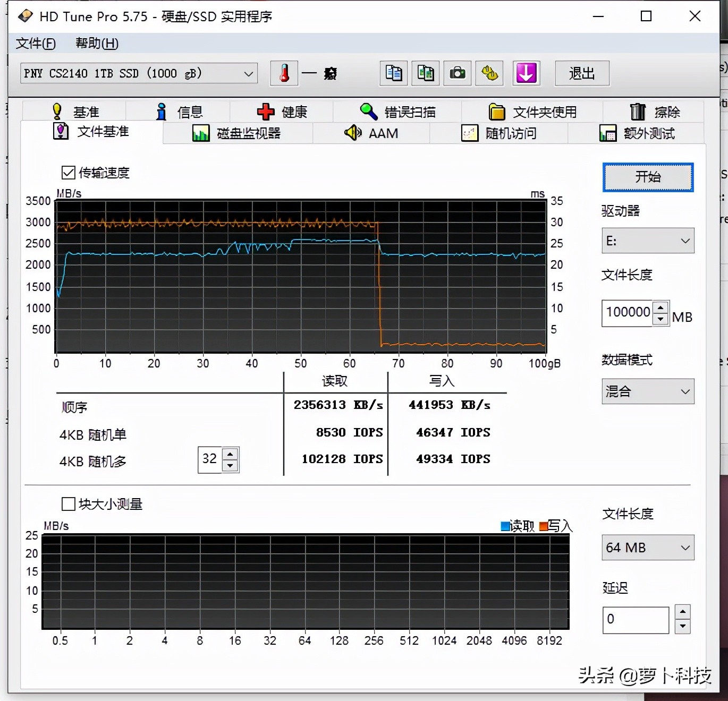Open the 文件(F) menu

tap(35, 44)
